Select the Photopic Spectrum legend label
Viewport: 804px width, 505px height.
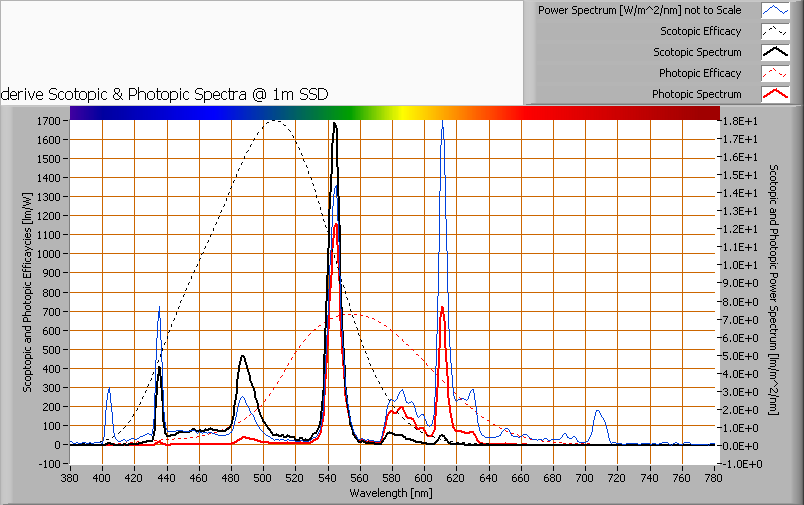696,94
